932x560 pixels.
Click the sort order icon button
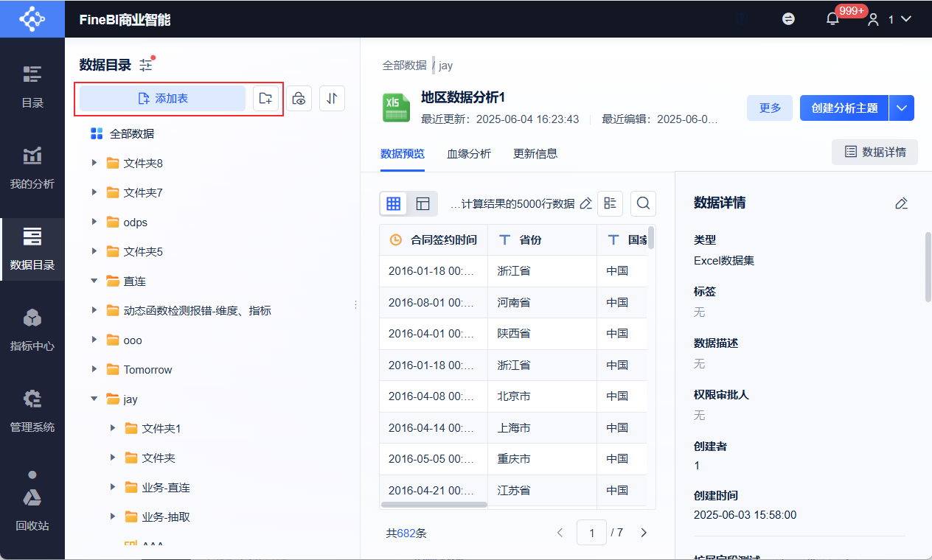333,98
